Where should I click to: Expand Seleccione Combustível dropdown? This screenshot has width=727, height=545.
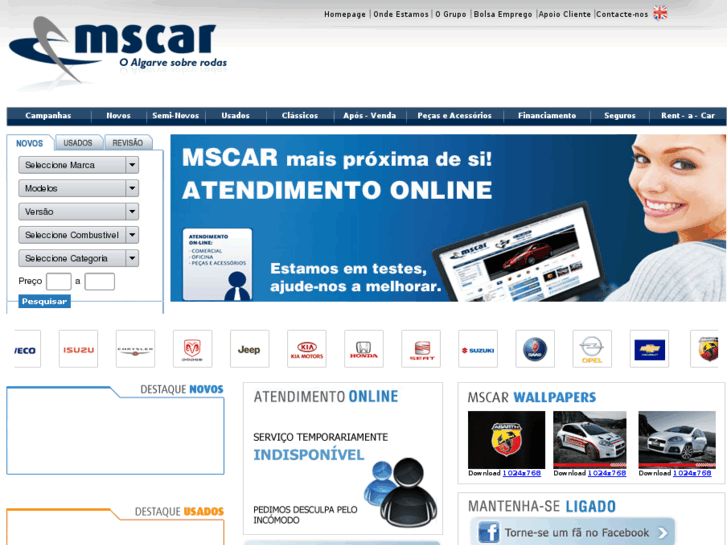(78, 235)
